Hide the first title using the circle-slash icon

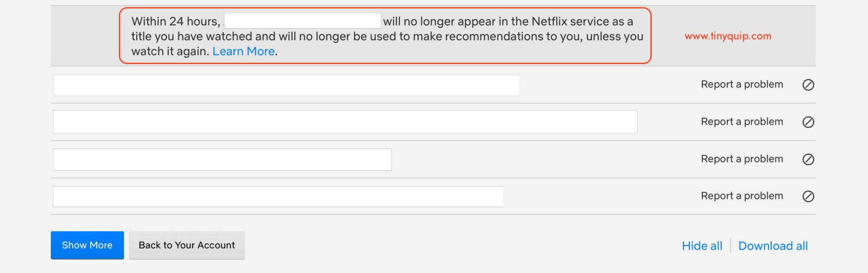click(x=808, y=85)
